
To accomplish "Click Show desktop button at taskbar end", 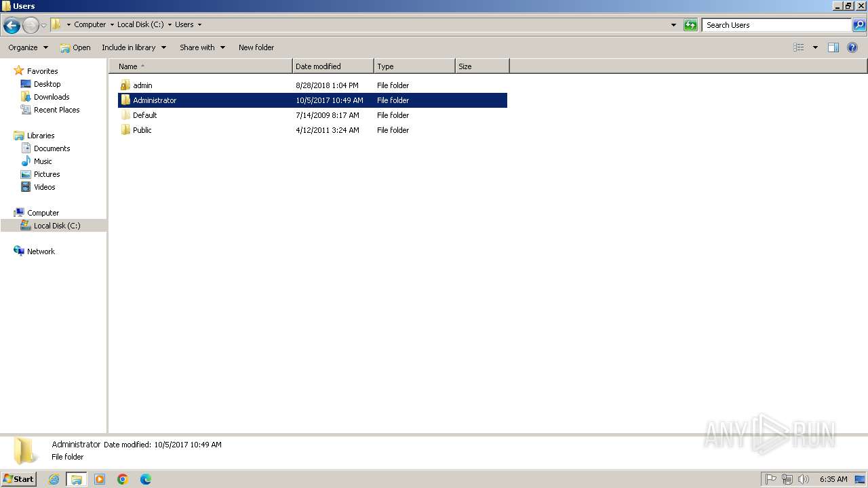I will click(860, 479).
